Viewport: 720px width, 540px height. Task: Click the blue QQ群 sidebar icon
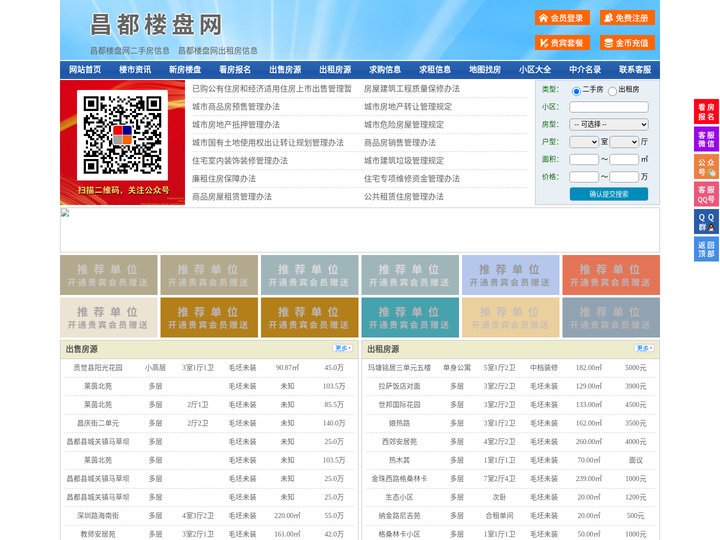(706, 222)
